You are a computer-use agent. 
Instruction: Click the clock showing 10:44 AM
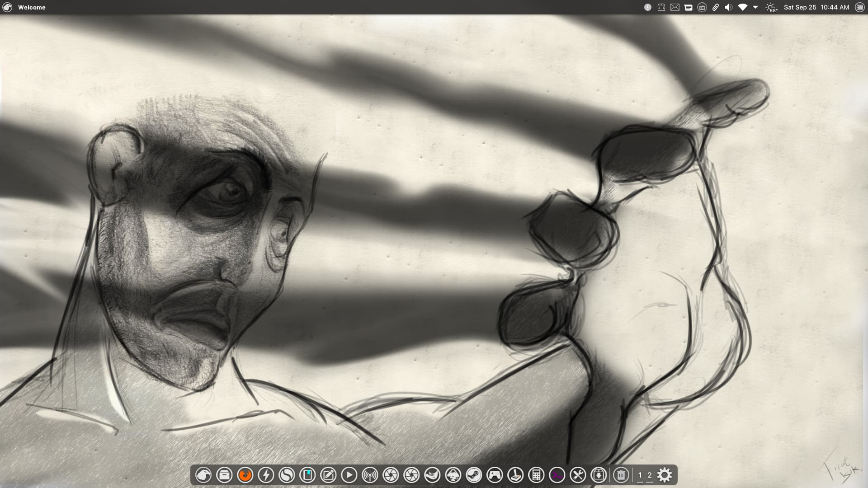point(835,7)
